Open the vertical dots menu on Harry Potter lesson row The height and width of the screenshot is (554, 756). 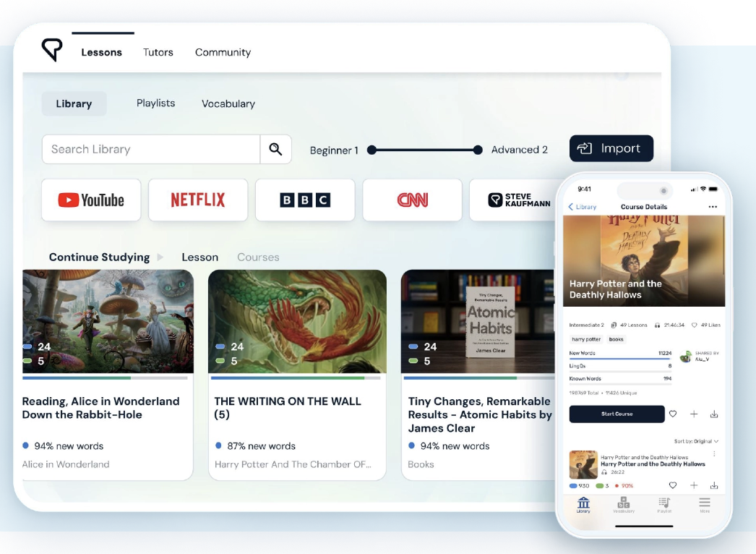tap(714, 453)
